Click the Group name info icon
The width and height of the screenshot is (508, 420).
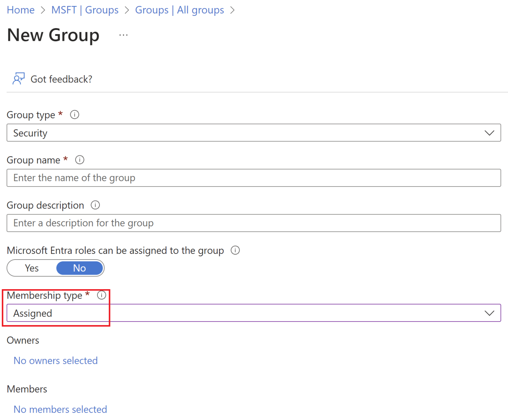point(79,160)
